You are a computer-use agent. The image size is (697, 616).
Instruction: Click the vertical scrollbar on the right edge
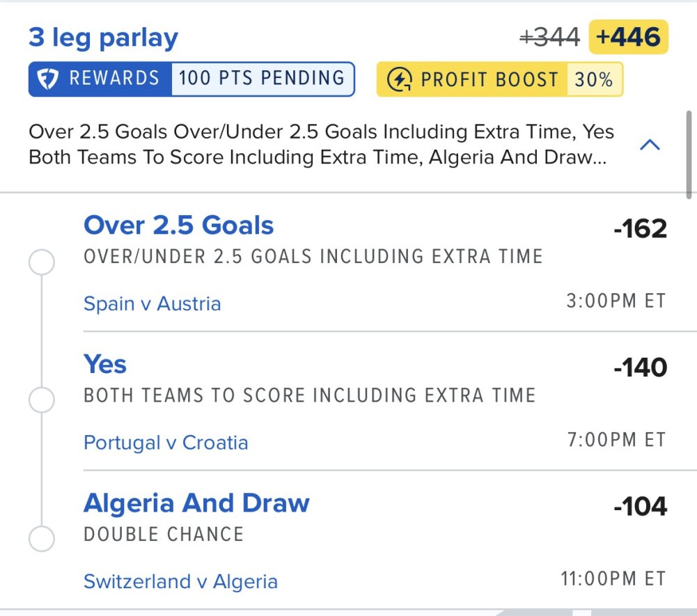(689, 155)
